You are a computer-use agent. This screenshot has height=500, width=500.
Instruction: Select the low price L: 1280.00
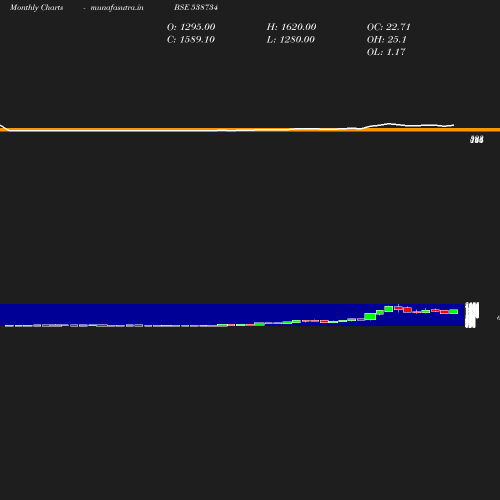(291, 39)
